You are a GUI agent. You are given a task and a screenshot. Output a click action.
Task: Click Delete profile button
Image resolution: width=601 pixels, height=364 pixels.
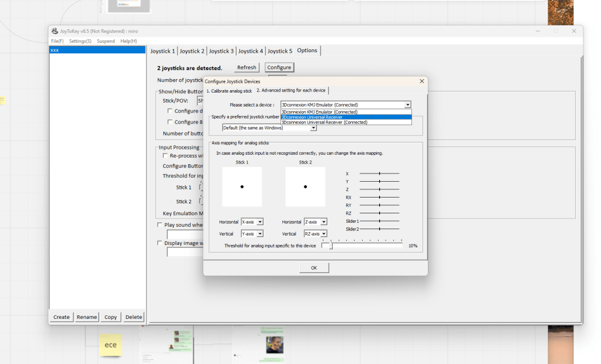(x=134, y=317)
